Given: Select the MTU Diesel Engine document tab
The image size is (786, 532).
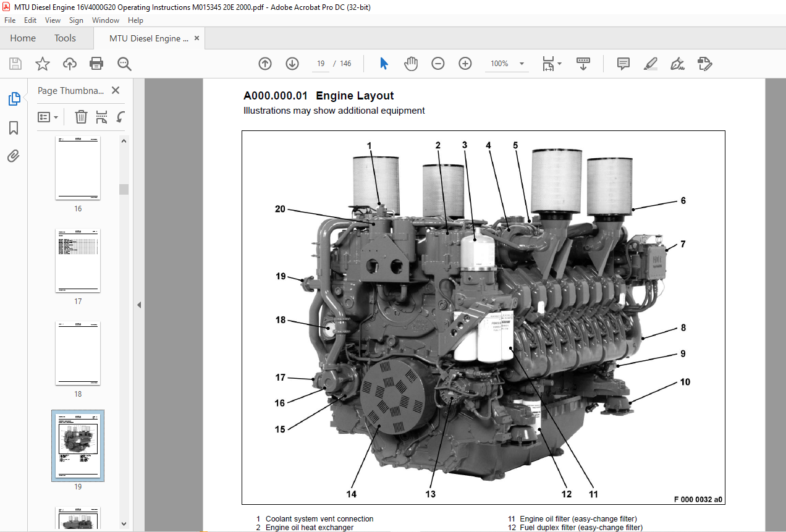Looking at the screenshot, I should (x=149, y=38).
